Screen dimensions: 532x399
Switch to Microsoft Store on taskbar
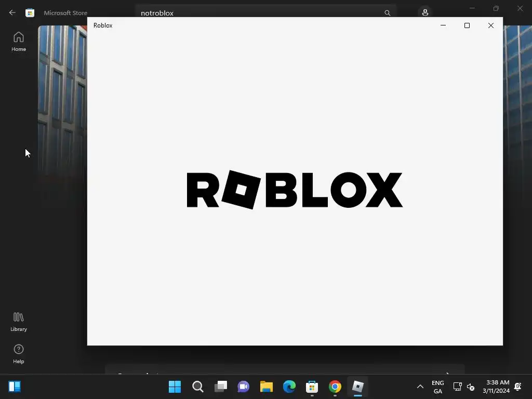pyautogui.click(x=312, y=387)
